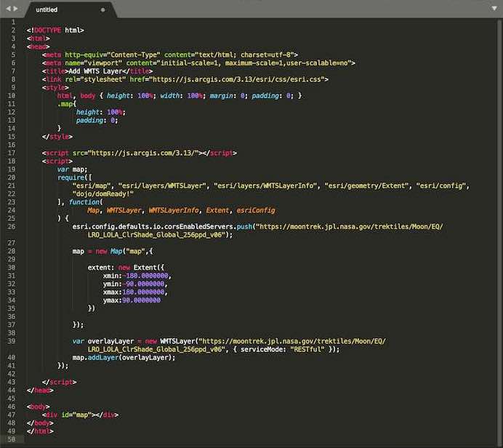Click the 'padding: 0;' line in .map
503x448 pixels.
[97, 120]
